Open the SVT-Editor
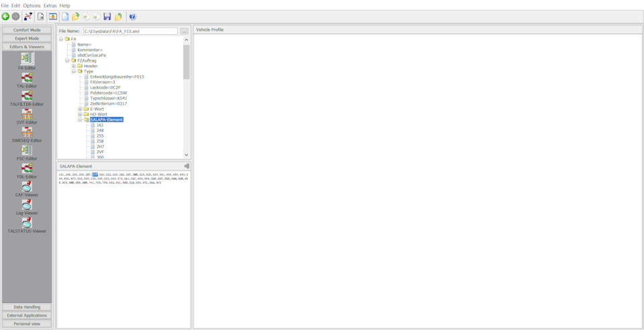The height and width of the screenshot is (330, 644). 27,116
